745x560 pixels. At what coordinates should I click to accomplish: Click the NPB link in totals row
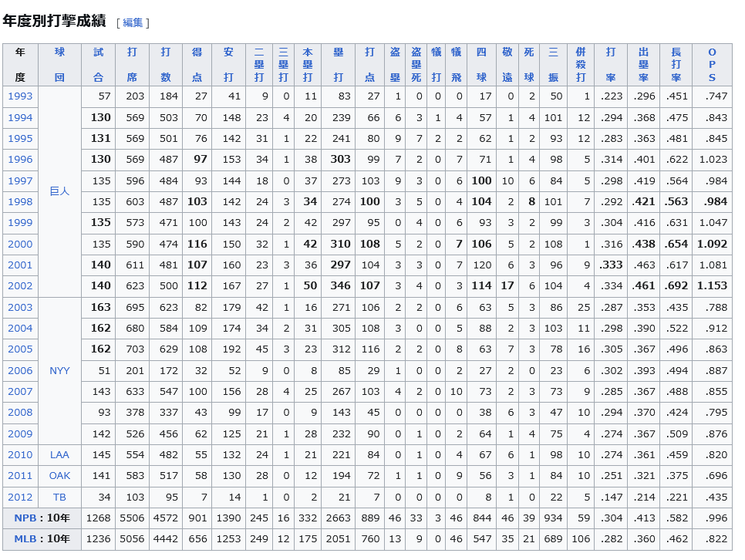(x=25, y=518)
